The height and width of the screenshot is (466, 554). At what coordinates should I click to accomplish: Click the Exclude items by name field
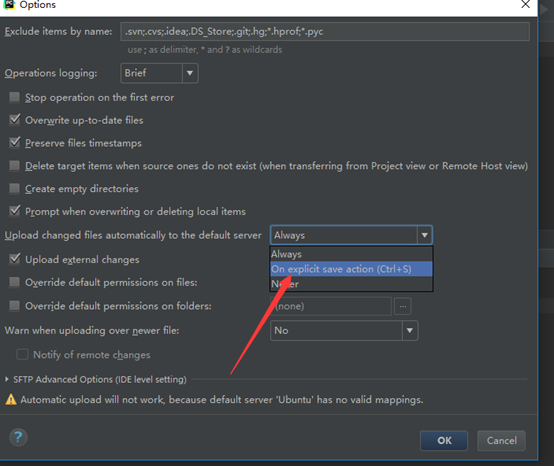tap(325, 31)
